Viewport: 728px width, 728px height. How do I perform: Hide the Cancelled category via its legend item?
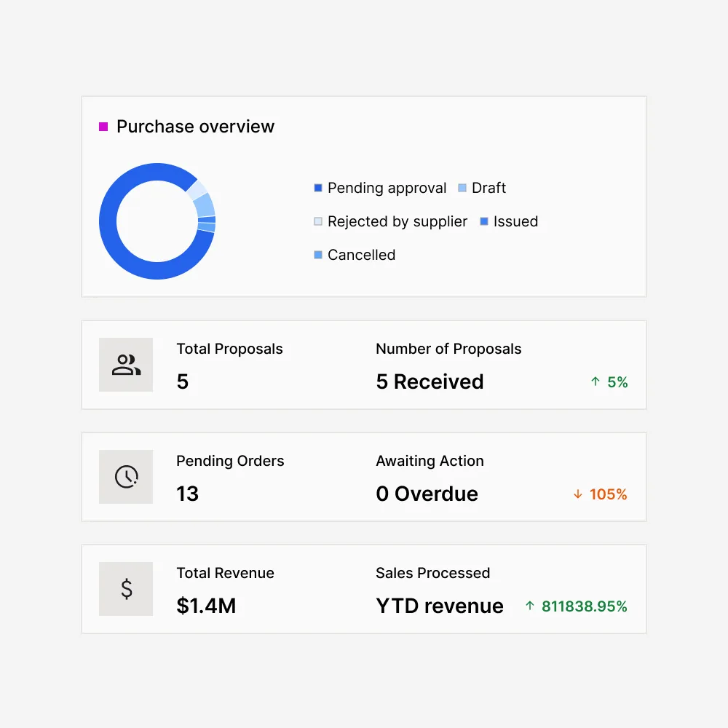[355, 255]
